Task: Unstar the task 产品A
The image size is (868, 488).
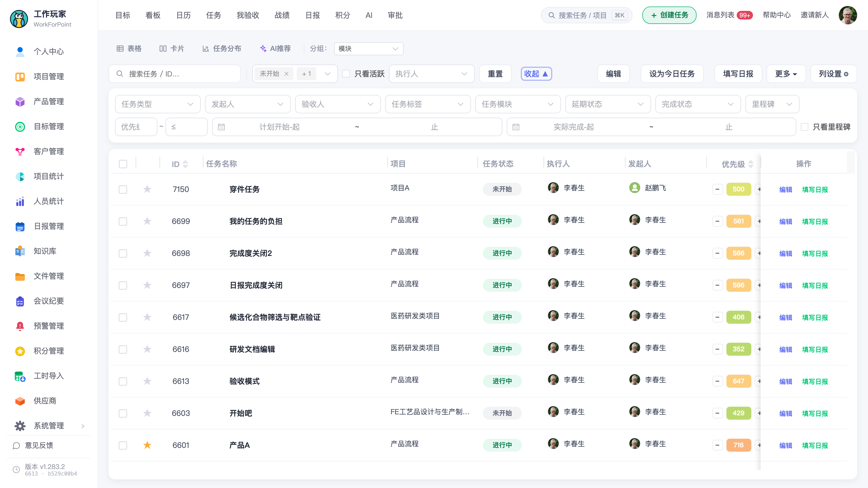Action: [147, 445]
